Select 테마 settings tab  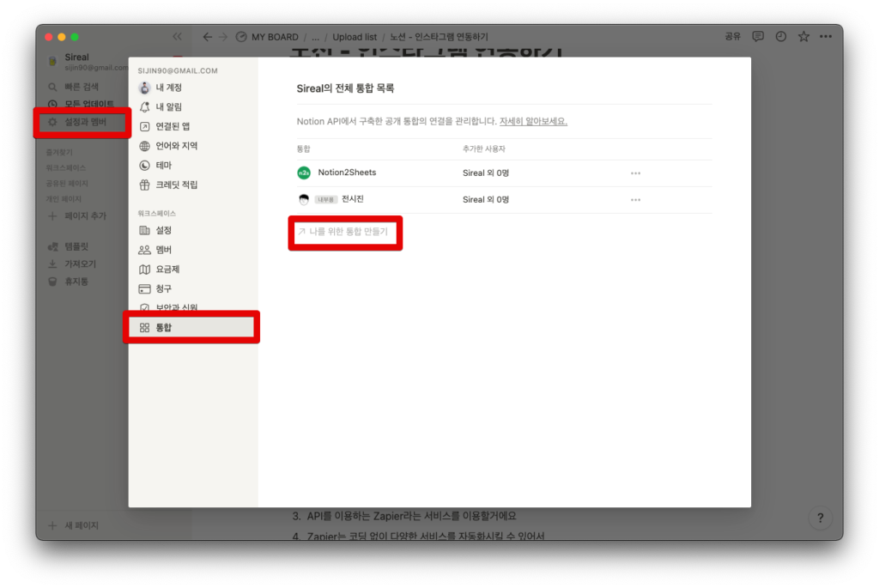click(x=193, y=166)
